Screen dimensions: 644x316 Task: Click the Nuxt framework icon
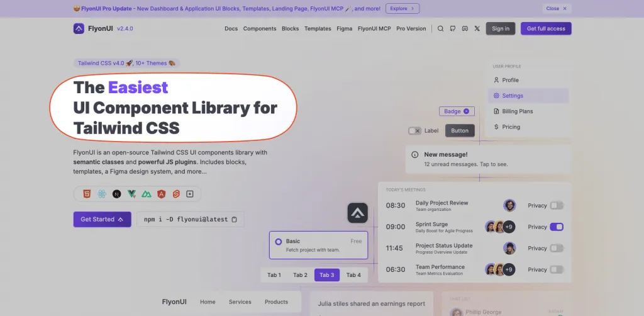pyautogui.click(x=147, y=194)
